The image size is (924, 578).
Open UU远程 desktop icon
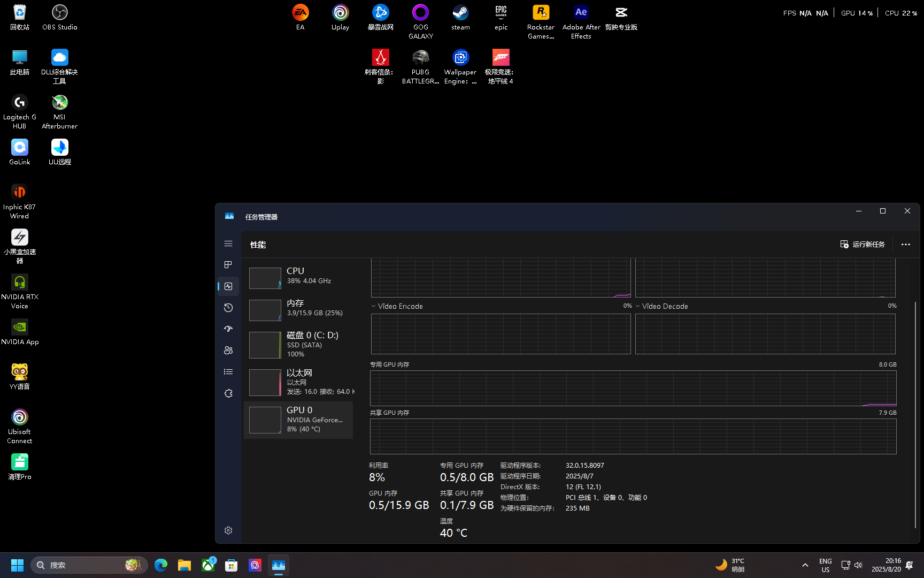(x=60, y=152)
